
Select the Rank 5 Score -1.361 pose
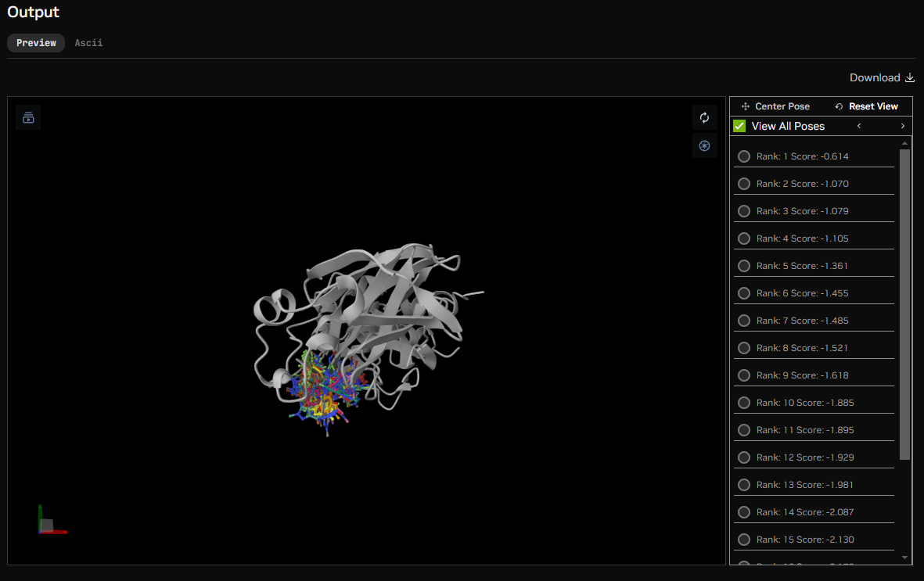coord(744,266)
